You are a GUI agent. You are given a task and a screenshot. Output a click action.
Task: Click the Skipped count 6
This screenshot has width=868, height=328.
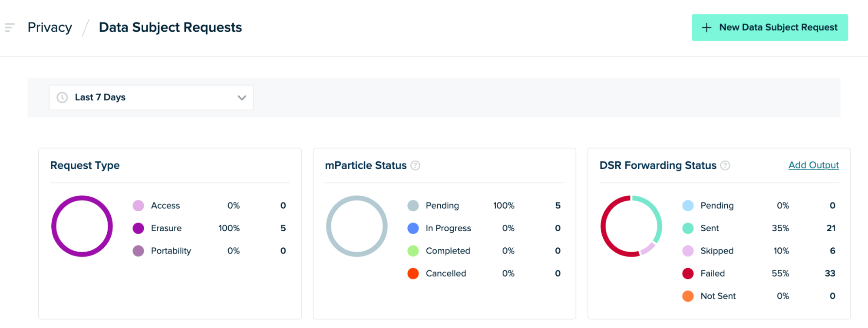832,251
